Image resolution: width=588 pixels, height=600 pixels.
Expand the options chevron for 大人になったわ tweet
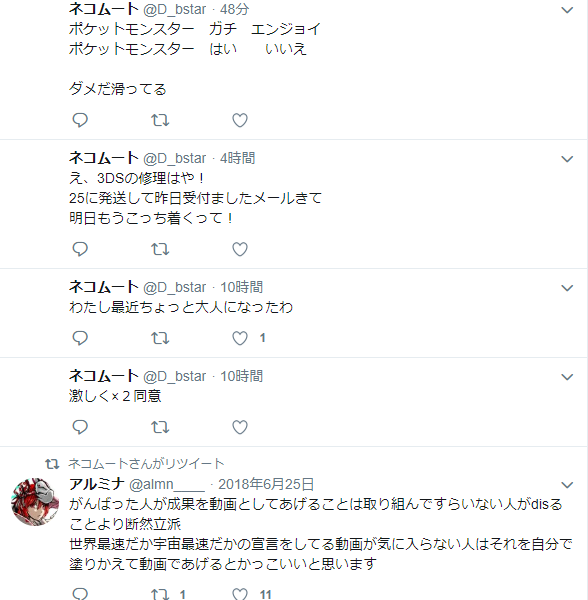567,288
